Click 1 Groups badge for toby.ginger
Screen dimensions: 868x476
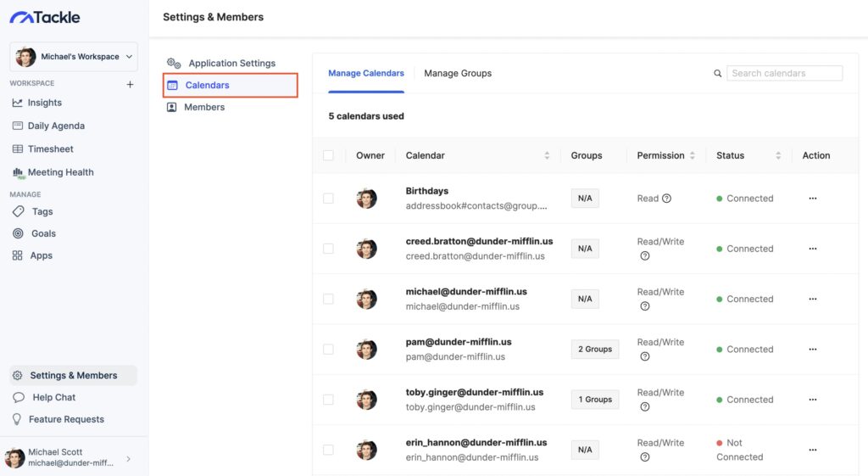(x=595, y=400)
